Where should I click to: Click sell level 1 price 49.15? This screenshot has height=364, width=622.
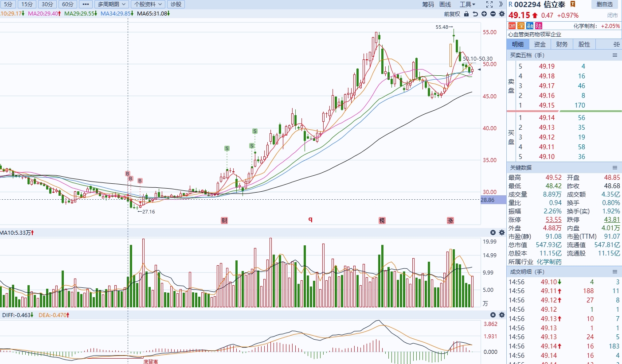click(x=548, y=105)
